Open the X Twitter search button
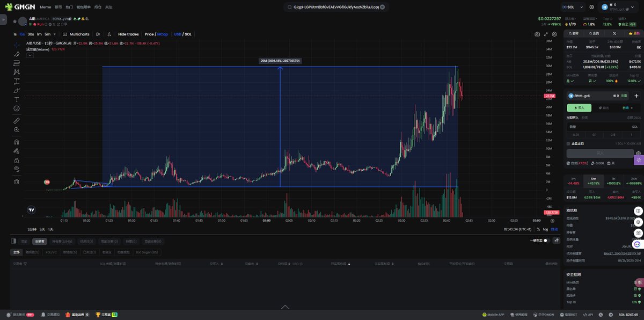 (614, 33)
